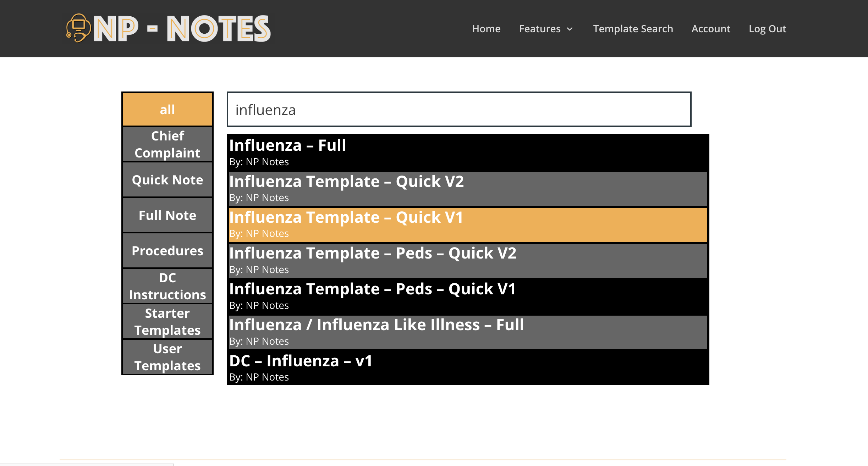Choose Influenza Template – Peds – Quick V2
Viewport: 868px width, 466px height.
click(468, 260)
